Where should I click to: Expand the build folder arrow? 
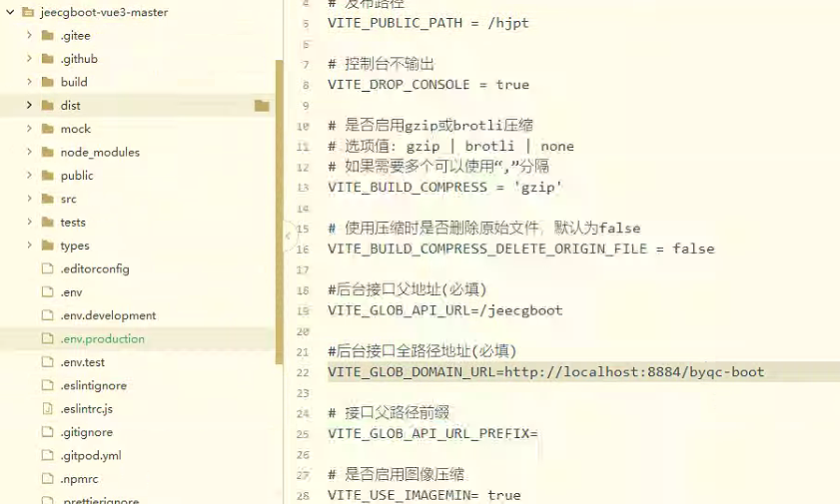click(x=29, y=82)
